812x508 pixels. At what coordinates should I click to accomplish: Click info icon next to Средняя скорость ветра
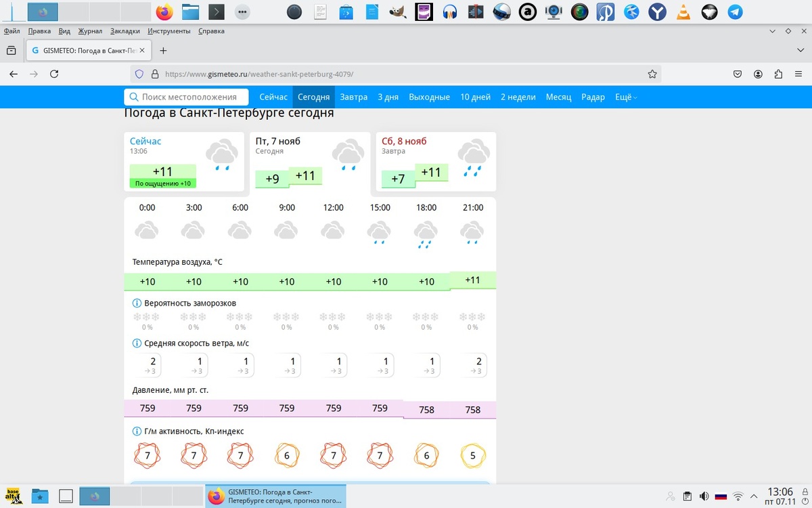[137, 343]
